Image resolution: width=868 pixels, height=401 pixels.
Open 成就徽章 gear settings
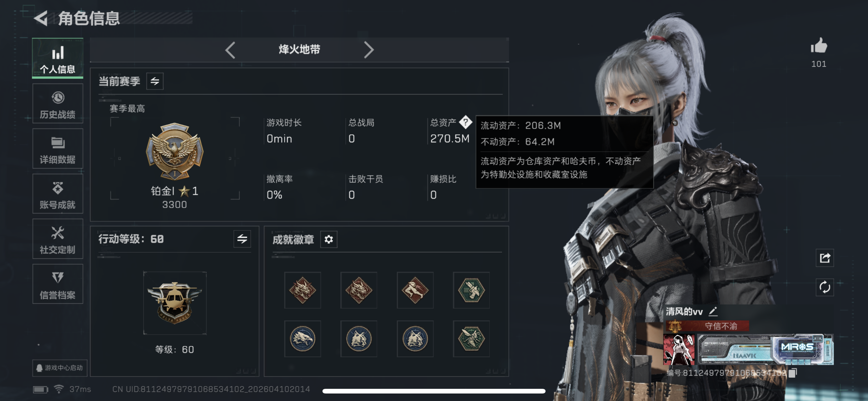[328, 240]
